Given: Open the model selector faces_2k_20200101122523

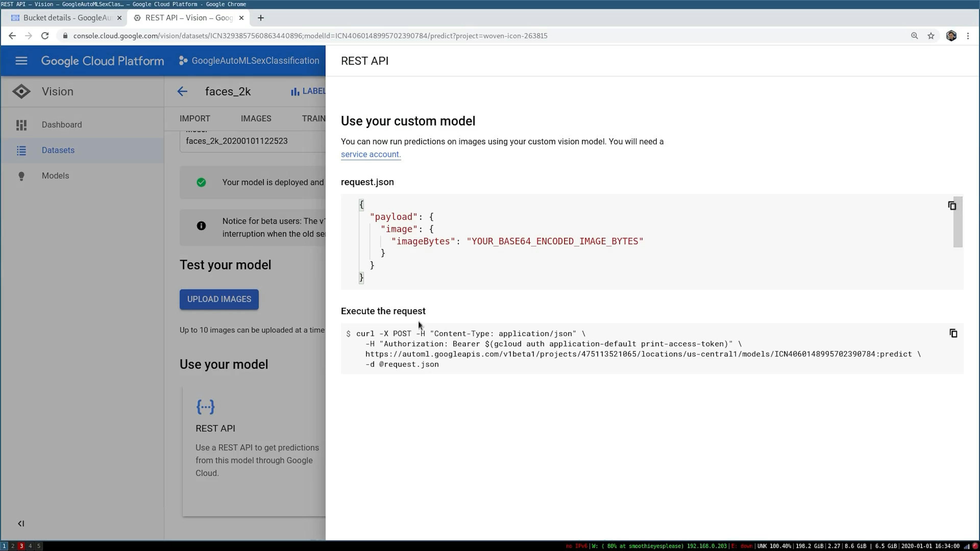Looking at the screenshot, I should (253, 141).
